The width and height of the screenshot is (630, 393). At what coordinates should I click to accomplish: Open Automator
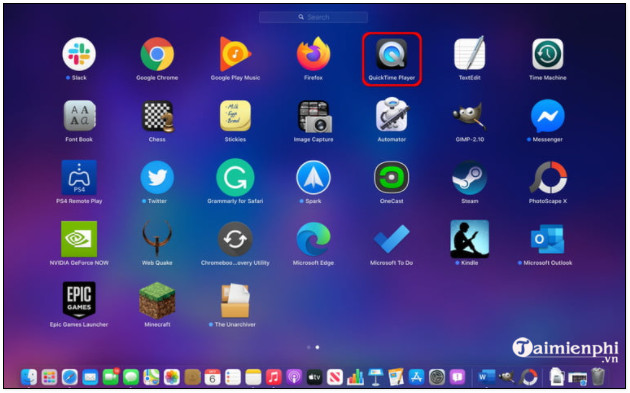[391, 115]
